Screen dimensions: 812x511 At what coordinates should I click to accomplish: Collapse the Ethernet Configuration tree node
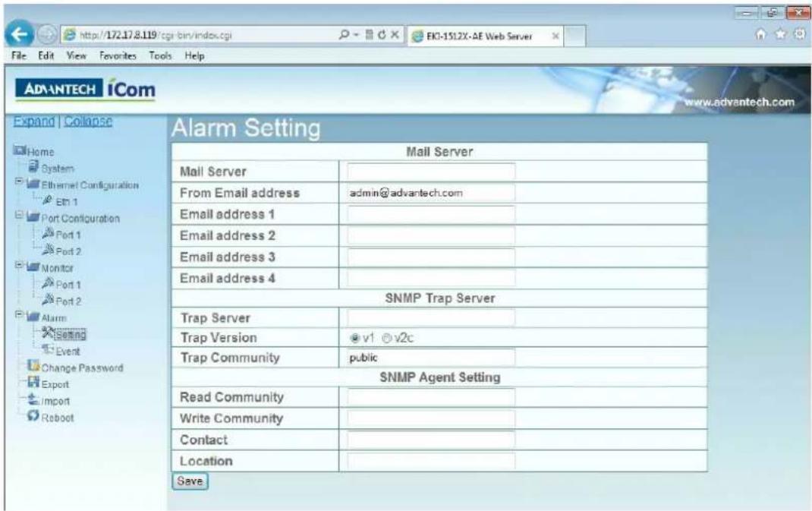click(x=19, y=182)
